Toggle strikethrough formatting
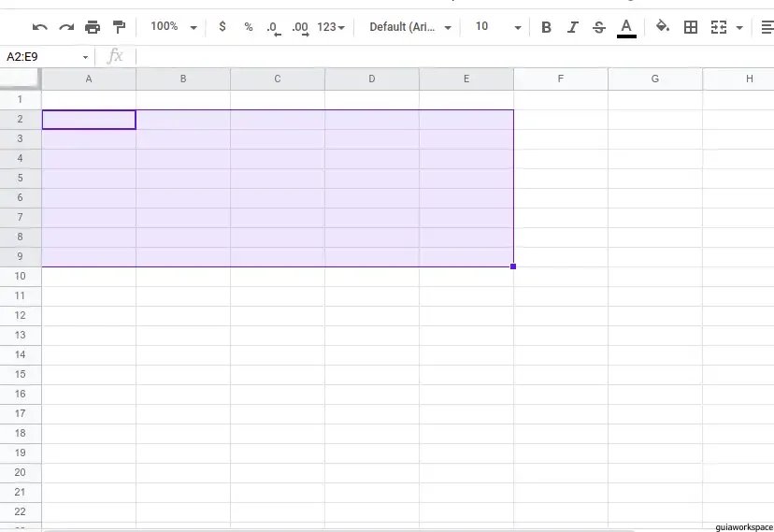Viewport: 774px width, 532px height. 599,27
